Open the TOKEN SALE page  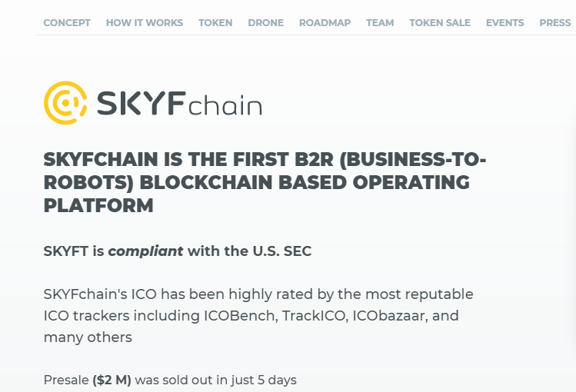click(x=440, y=23)
